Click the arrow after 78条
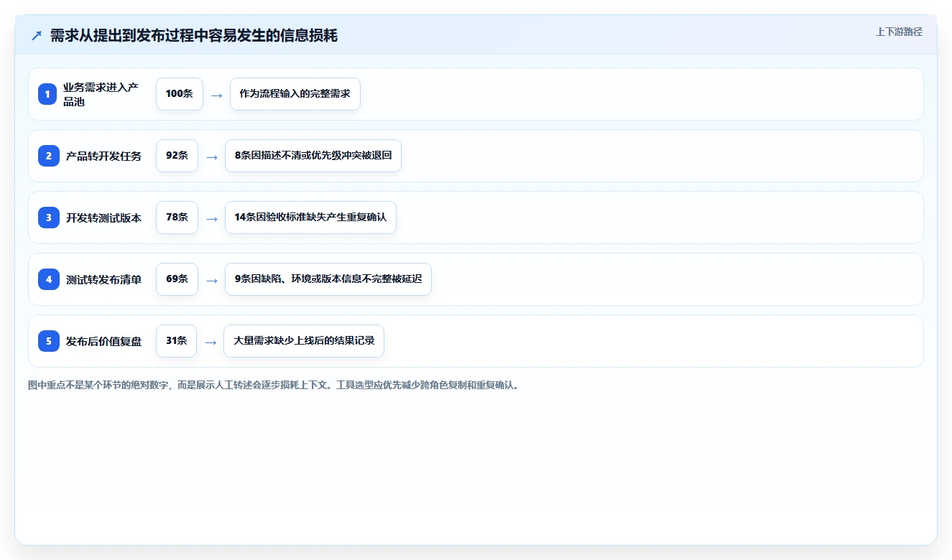 pos(211,218)
